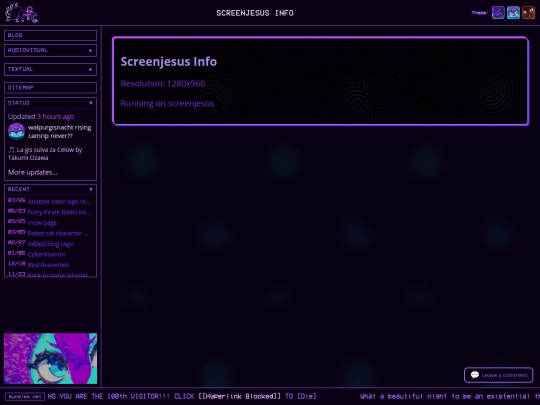
Task: Open the 'More updates...' link
Action: pos(33,172)
